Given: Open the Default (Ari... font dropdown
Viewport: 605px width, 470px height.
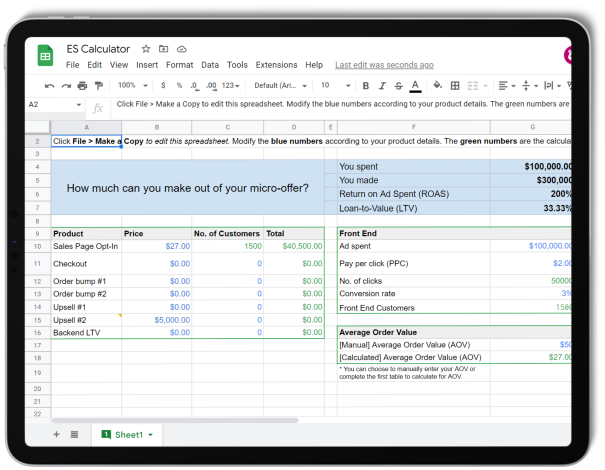Looking at the screenshot, I should 280,86.
